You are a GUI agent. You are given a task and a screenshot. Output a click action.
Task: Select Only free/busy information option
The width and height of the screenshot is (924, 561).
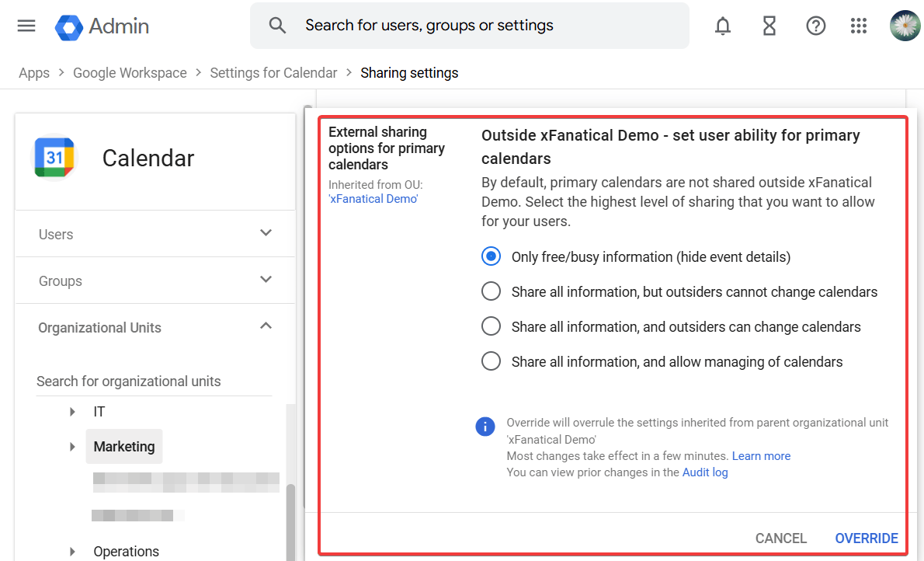coord(491,256)
